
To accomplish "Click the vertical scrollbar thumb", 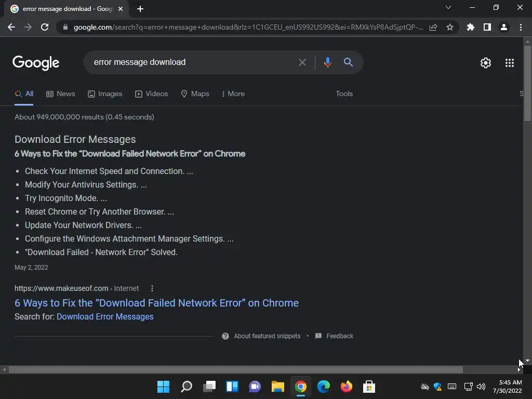I will click(x=527, y=83).
